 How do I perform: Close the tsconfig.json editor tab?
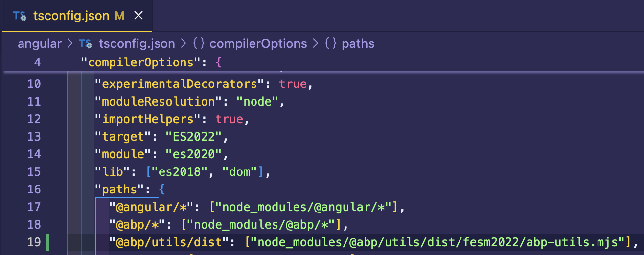[x=138, y=16]
